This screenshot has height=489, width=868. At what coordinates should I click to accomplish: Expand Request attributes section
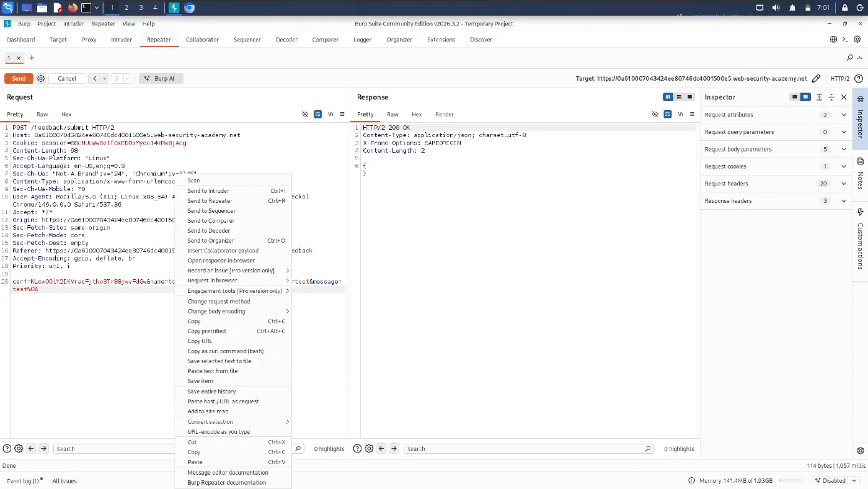click(776, 115)
